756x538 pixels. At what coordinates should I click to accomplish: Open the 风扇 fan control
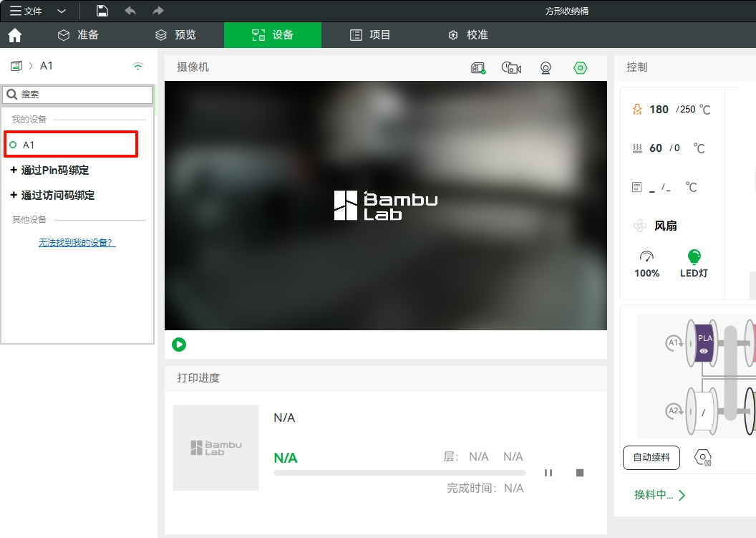[655, 226]
